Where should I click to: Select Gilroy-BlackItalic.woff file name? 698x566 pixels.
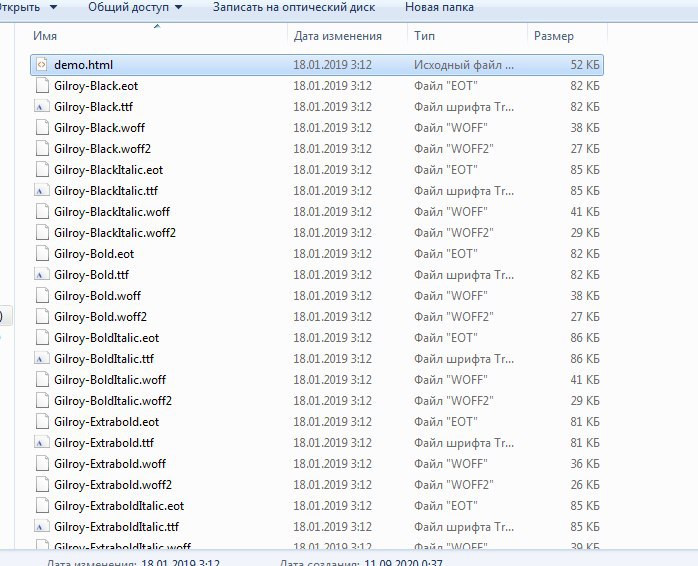[112, 212]
